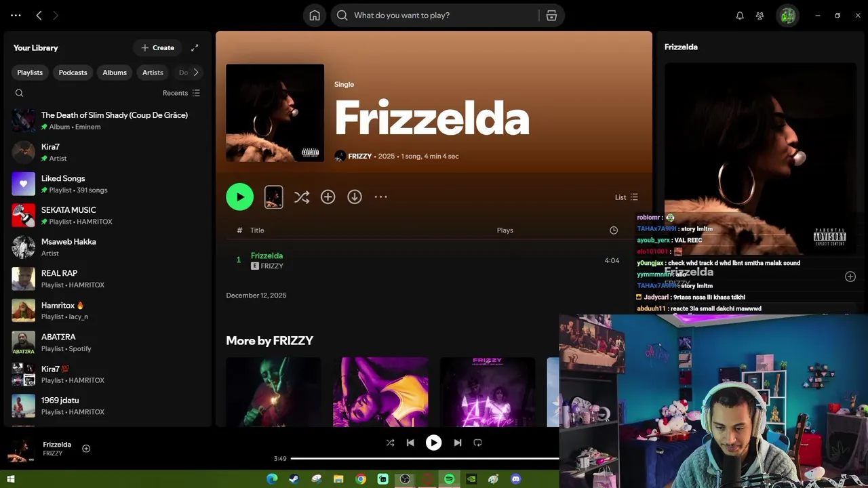Open Windows Start menu
The height and width of the screenshot is (488, 868).
pyautogui.click(x=10, y=479)
